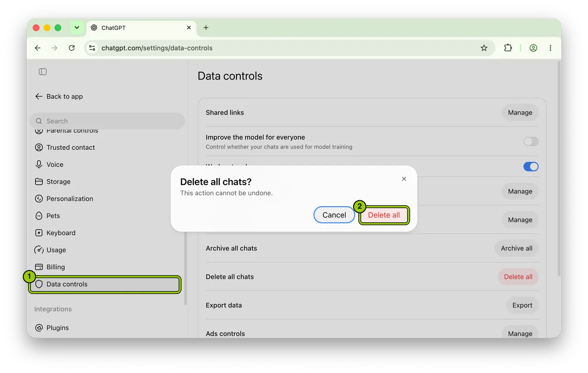The height and width of the screenshot is (373, 588).
Task: Expand the tab search dropdown chevron
Action: 77,28
